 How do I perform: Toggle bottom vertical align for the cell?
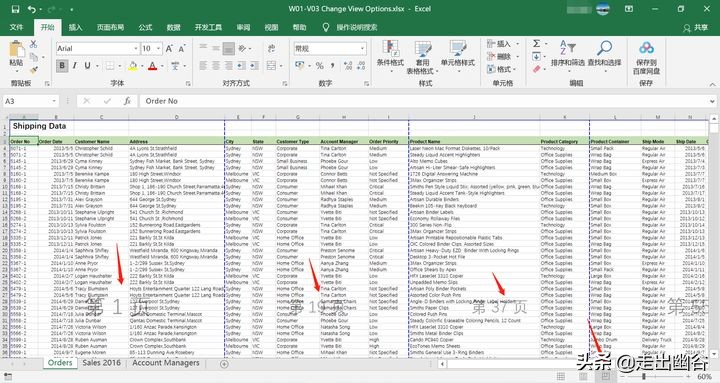pyautogui.click(x=228, y=48)
